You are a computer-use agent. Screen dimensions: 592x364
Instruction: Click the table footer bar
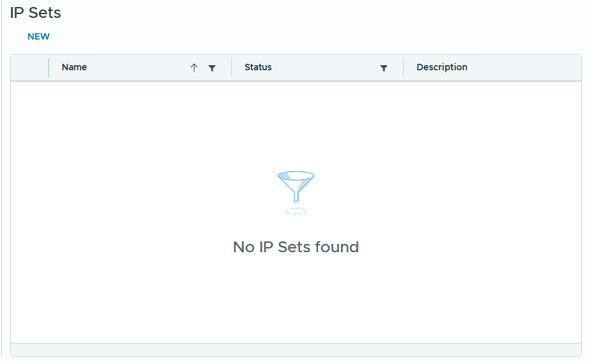(296, 350)
